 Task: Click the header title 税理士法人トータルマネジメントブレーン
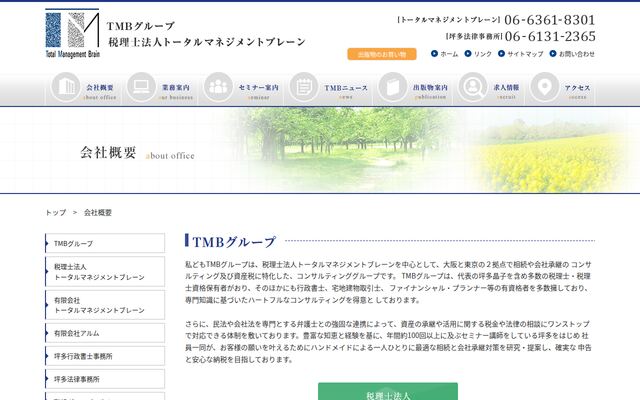click(207, 42)
